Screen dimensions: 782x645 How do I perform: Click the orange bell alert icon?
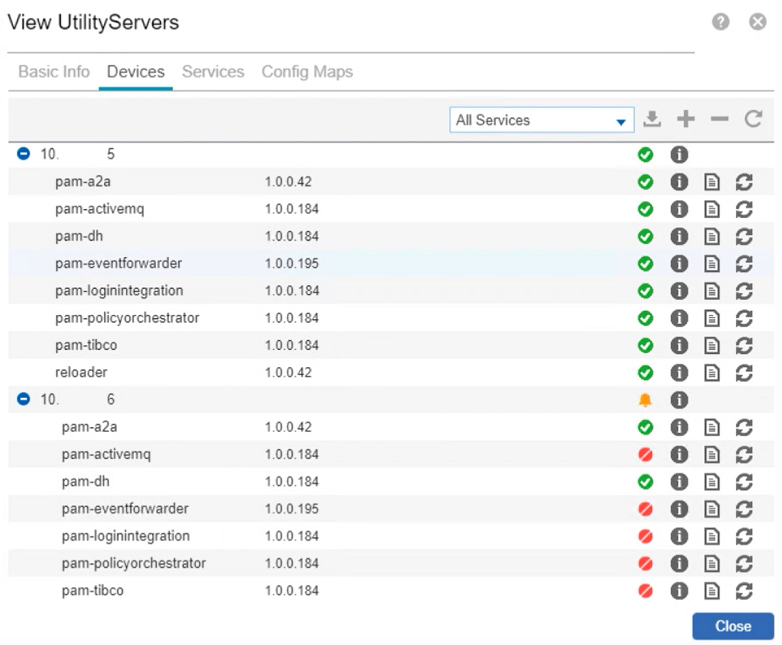[645, 400]
